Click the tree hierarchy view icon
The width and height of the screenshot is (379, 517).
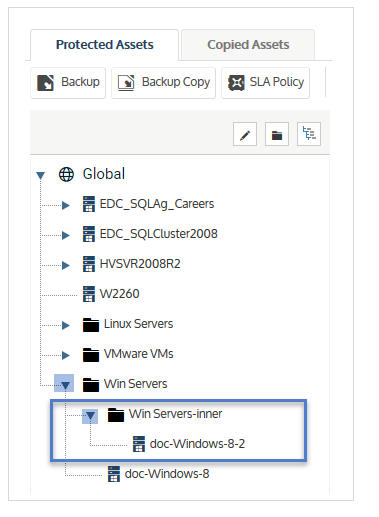tap(309, 134)
